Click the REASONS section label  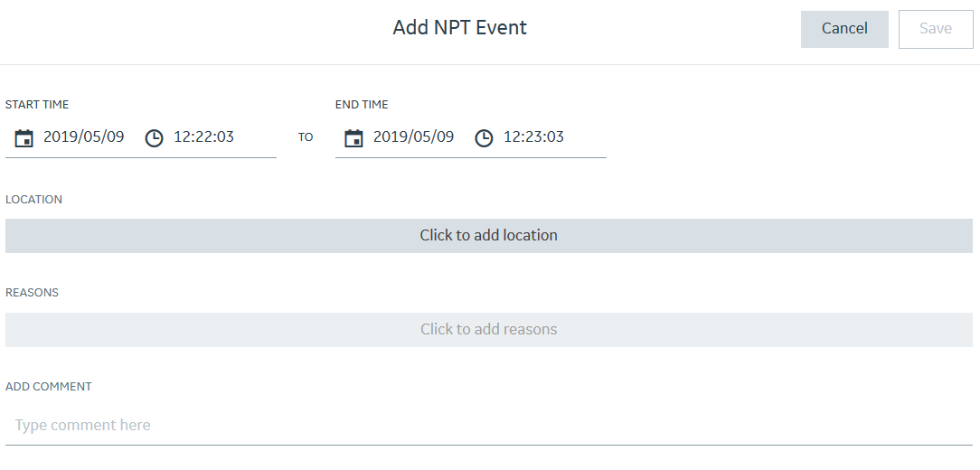pos(32,293)
